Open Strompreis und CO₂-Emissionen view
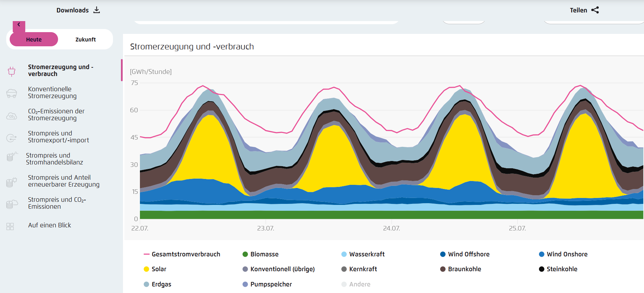 click(57, 203)
